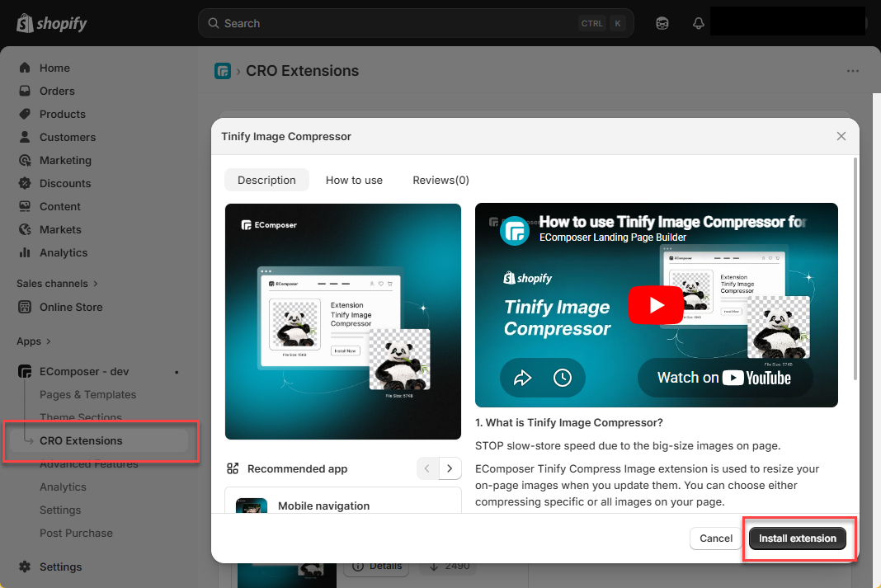Play the YouTube tutorial video

click(656, 305)
